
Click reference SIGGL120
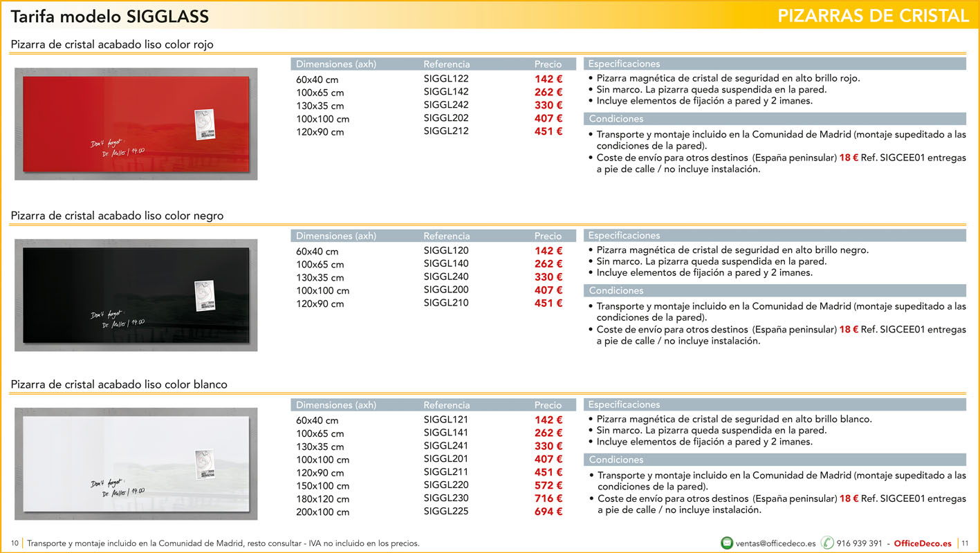(x=446, y=250)
